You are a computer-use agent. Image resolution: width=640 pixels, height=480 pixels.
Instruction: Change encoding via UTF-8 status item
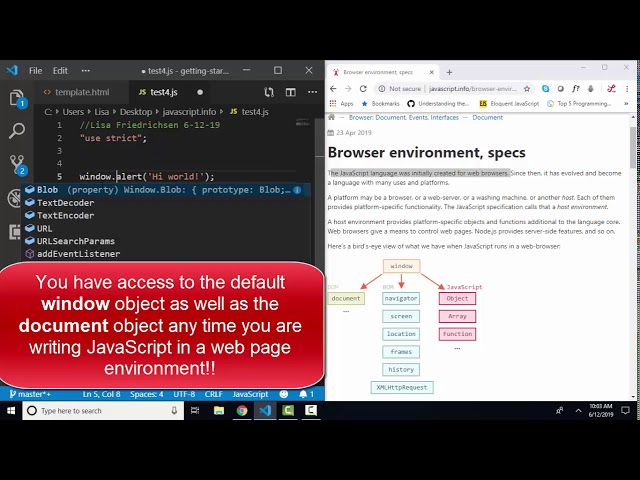click(x=184, y=394)
